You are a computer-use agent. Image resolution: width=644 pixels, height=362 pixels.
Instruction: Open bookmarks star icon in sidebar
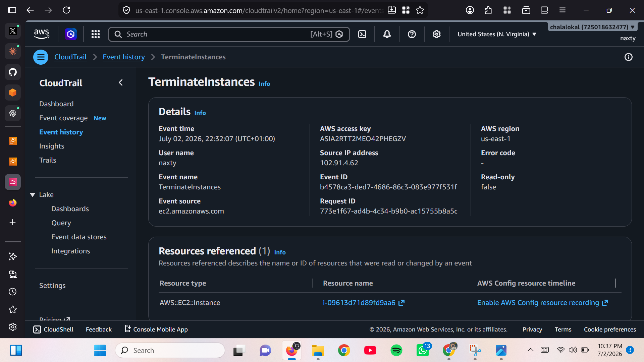click(13, 309)
